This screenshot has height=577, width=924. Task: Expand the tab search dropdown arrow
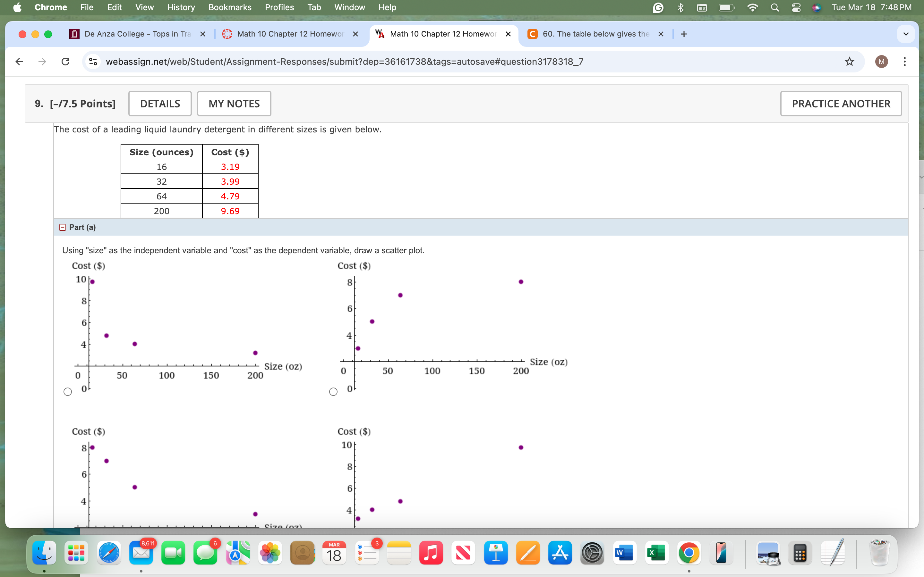pos(906,34)
